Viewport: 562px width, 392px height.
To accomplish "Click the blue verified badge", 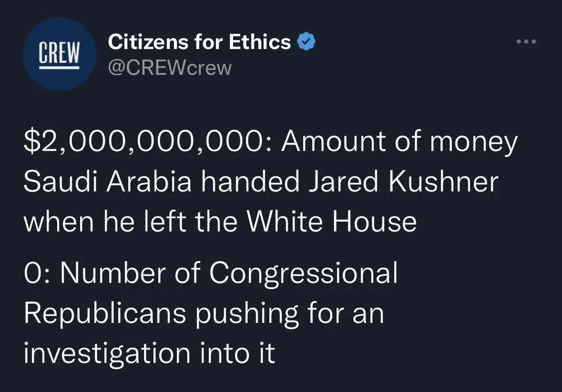I will tap(305, 42).
